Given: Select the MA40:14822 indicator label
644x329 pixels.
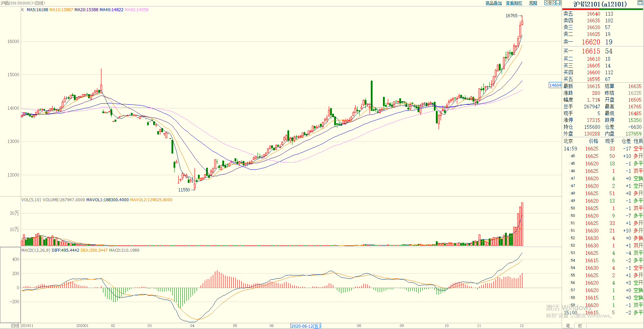Looking at the screenshot, I should coord(111,9).
